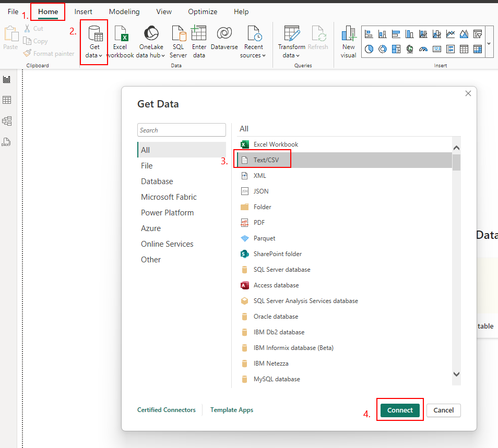Expand the Transform data dropdown arrow
The height and width of the screenshot is (448, 498).
coord(298,55)
